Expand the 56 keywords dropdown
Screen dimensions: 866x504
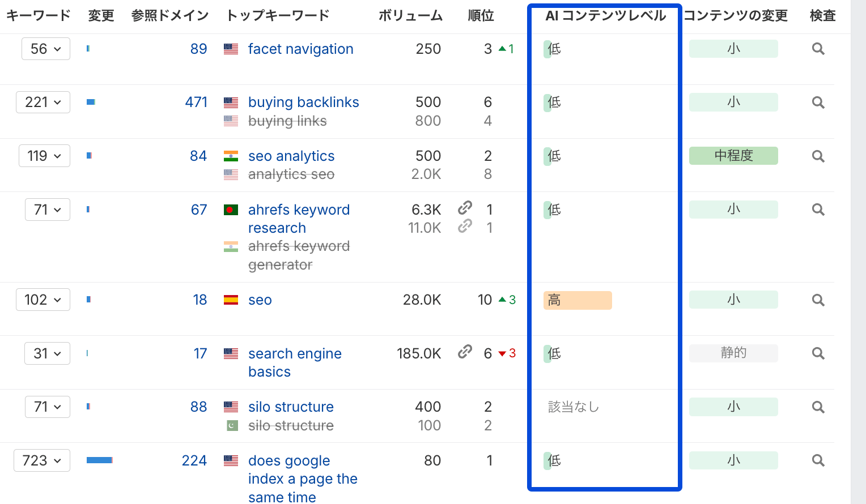(46, 49)
